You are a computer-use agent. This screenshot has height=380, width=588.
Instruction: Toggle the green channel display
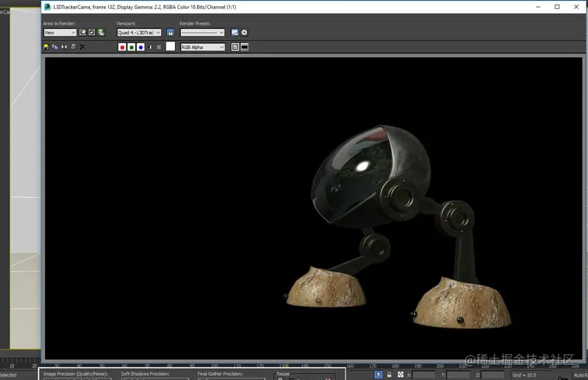tap(131, 47)
